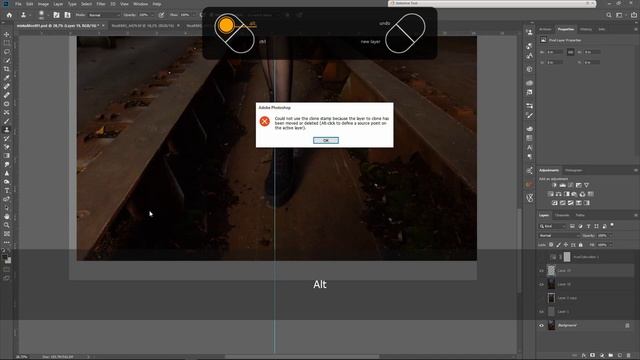Toggle lock image pixels brush icon
The height and width of the screenshot is (360, 640).
[x=558, y=245]
